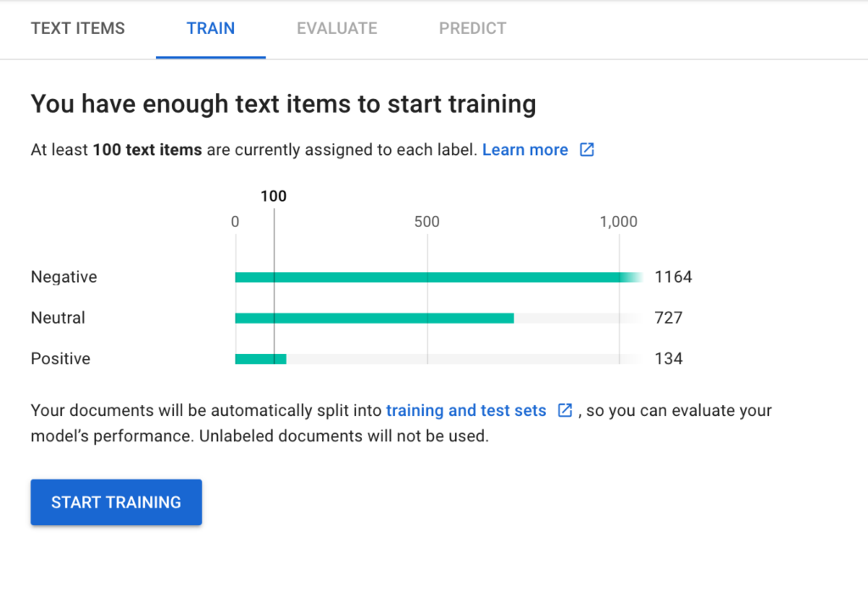Open the TEXT ITEMS tab
The width and height of the screenshot is (868, 593).
[78, 28]
